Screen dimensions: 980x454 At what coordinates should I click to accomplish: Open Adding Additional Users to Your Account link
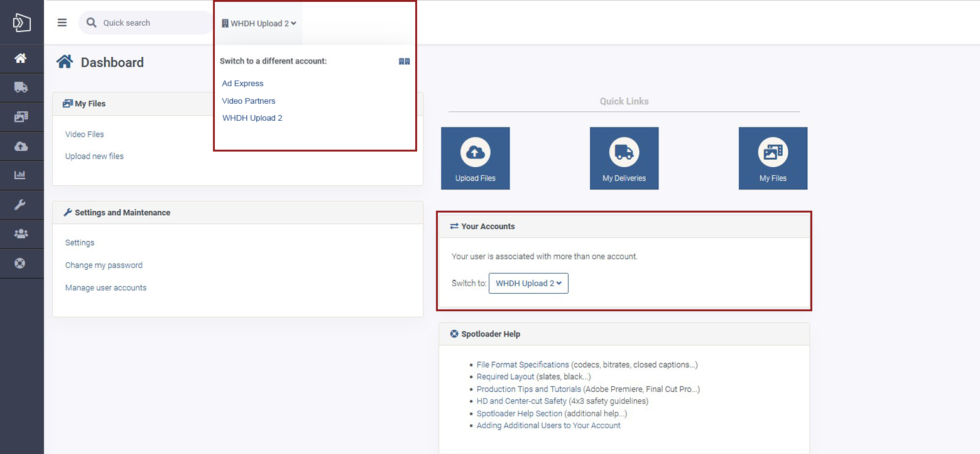click(x=548, y=426)
